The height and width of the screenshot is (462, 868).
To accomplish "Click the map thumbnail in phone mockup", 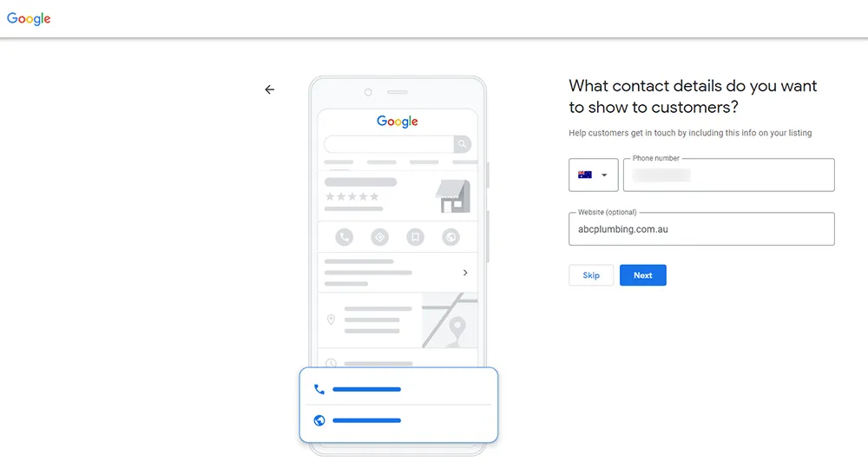I will [x=450, y=320].
